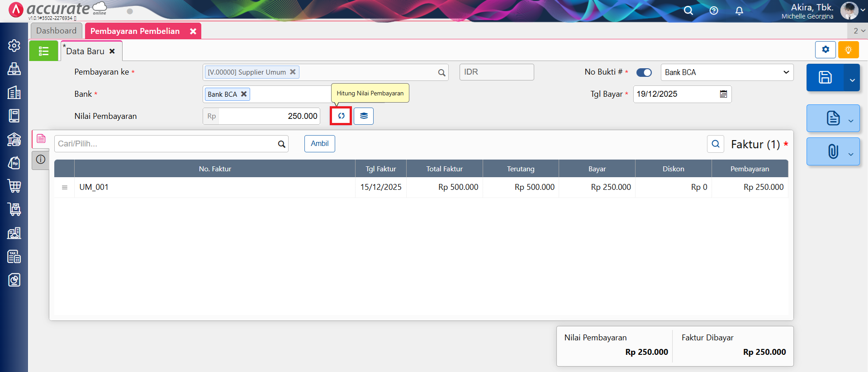The height and width of the screenshot is (372, 868).
Task: Expand the arrow next to Save button
Action: pos(852,80)
